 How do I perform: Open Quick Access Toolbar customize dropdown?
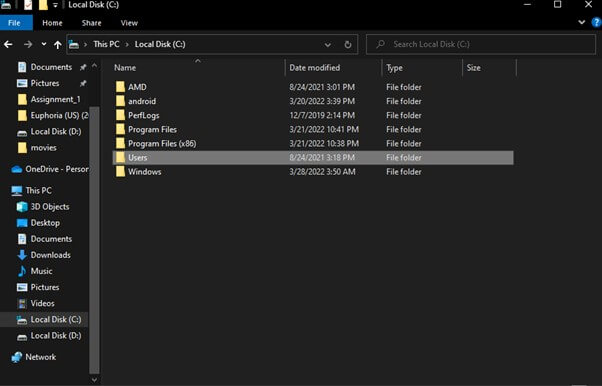pyautogui.click(x=55, y=5)
